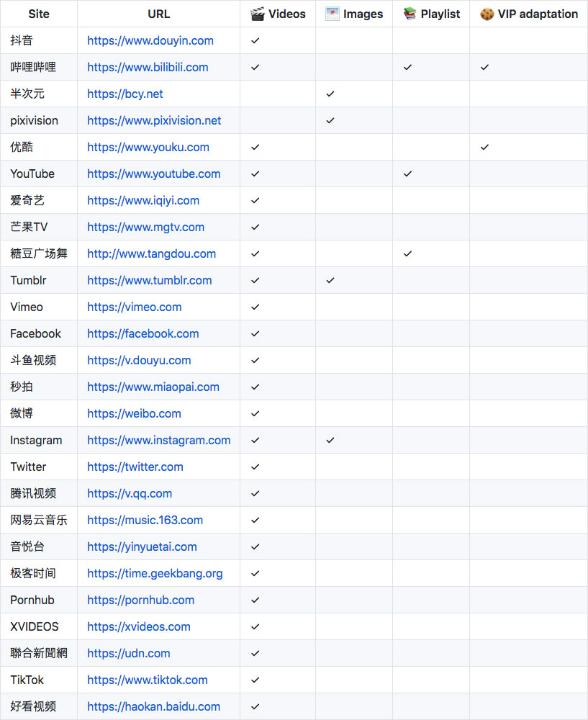The image size is (588, 720).
Task: Click the VIP adaptation checkmark for 优酷
Action: click(484, 147)
